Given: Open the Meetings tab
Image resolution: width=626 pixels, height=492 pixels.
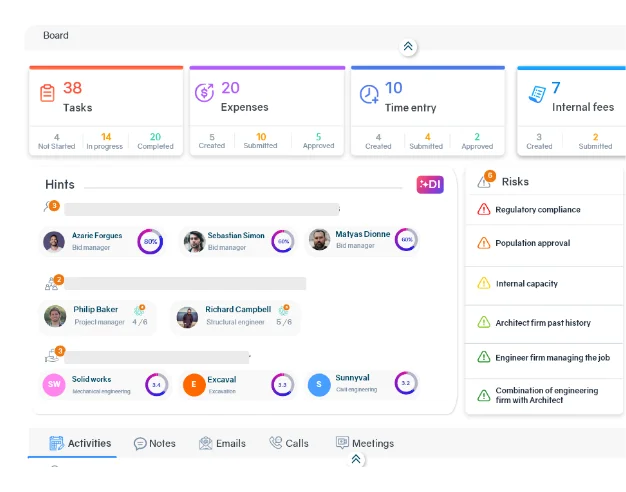Looking at the screenshot, I should [x=364, y=443].
